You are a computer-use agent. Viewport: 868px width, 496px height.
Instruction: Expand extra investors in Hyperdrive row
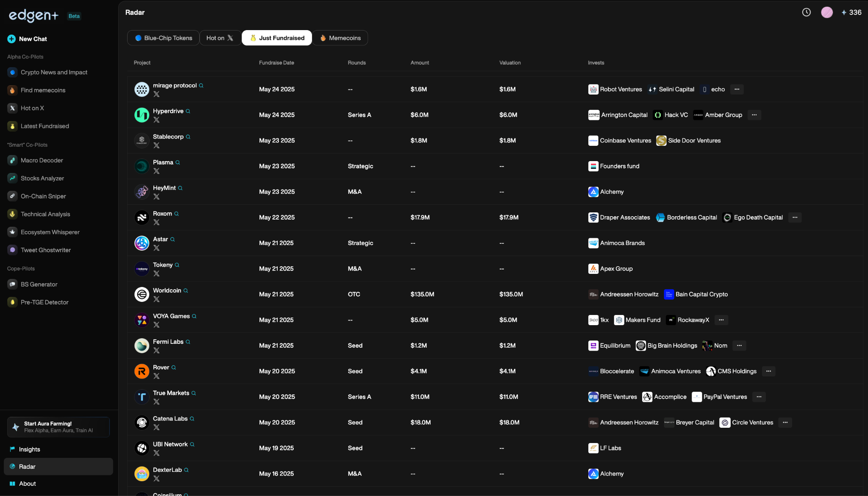(754, 115)
